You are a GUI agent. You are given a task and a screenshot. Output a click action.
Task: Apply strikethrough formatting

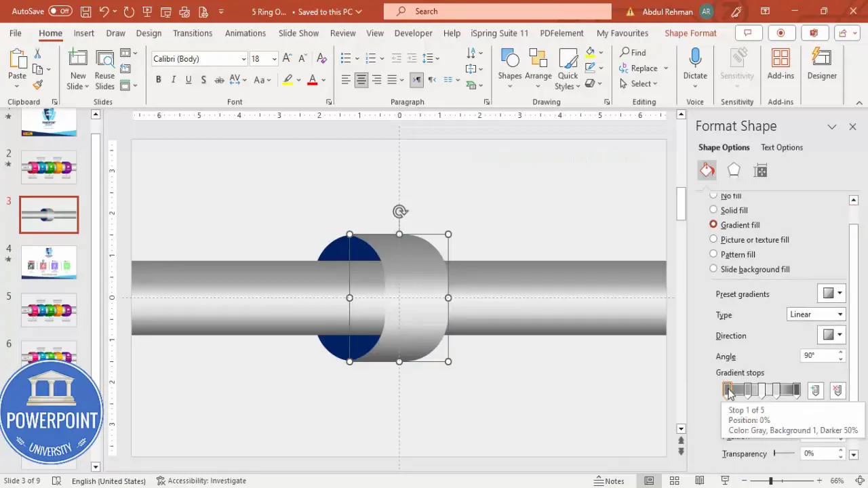click(219, 80)
